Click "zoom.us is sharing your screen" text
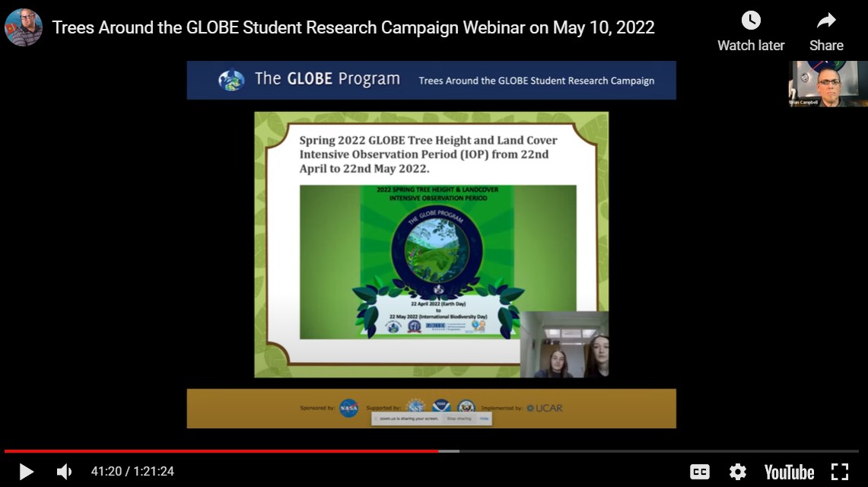 409,419
